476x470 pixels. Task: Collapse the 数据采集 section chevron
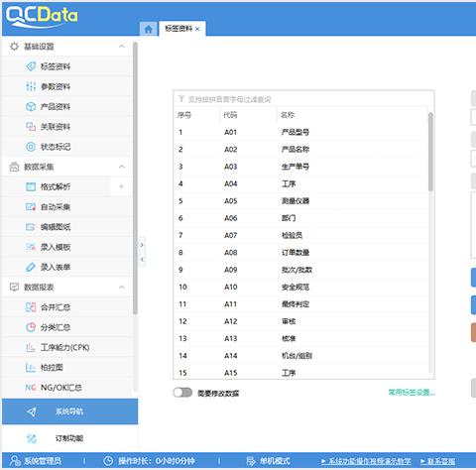[x=122, y=167]
